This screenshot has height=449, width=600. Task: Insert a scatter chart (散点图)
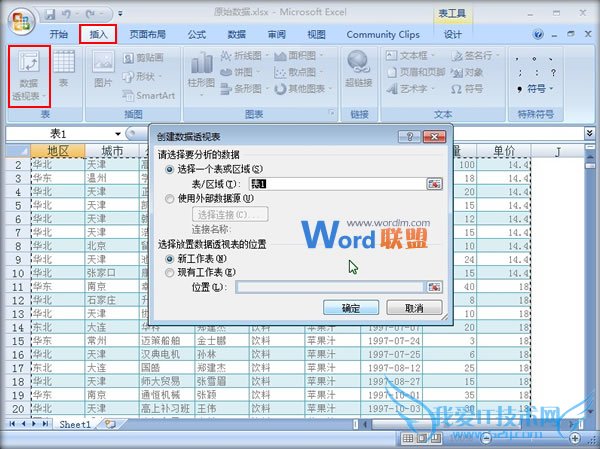pyautogui.click(x=297, y=72)
